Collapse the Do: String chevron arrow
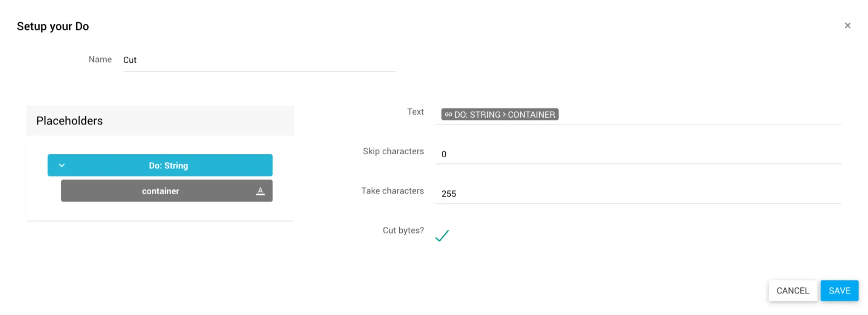 62,165
